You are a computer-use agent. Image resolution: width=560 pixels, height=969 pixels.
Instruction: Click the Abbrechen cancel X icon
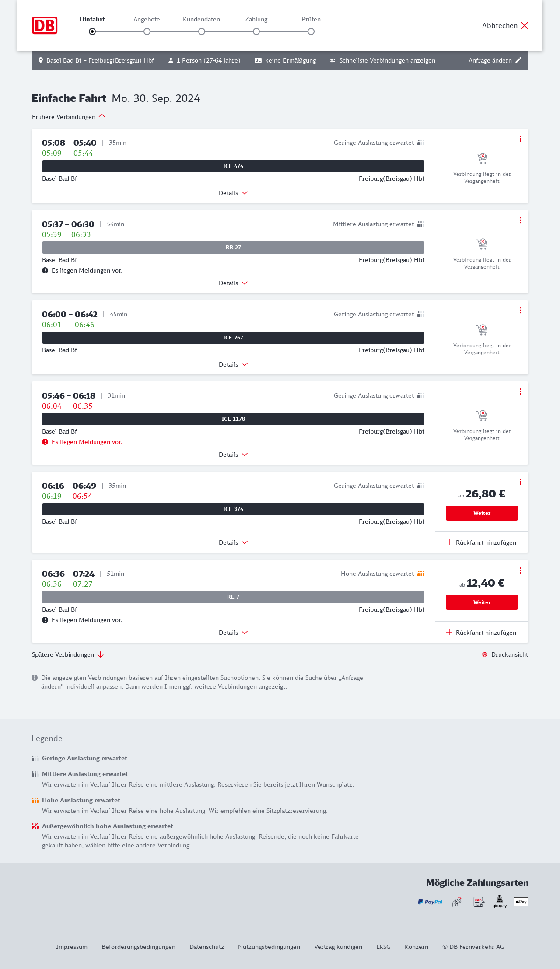(x=525, y=25)
